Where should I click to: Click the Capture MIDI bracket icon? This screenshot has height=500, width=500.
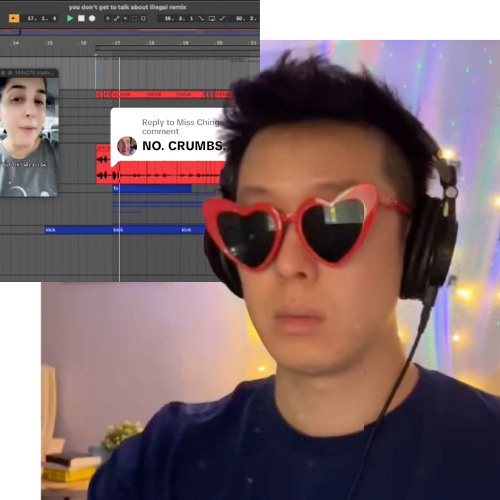pyautogui.click(x=134, y=19)
